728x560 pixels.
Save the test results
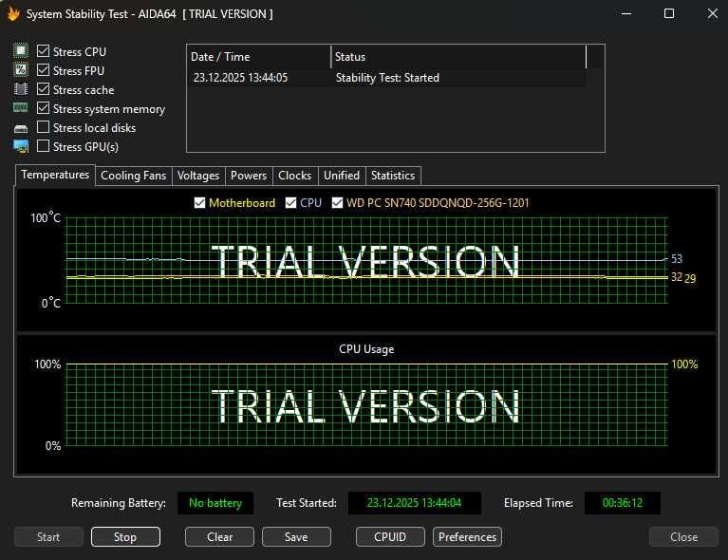pos(296,537)
